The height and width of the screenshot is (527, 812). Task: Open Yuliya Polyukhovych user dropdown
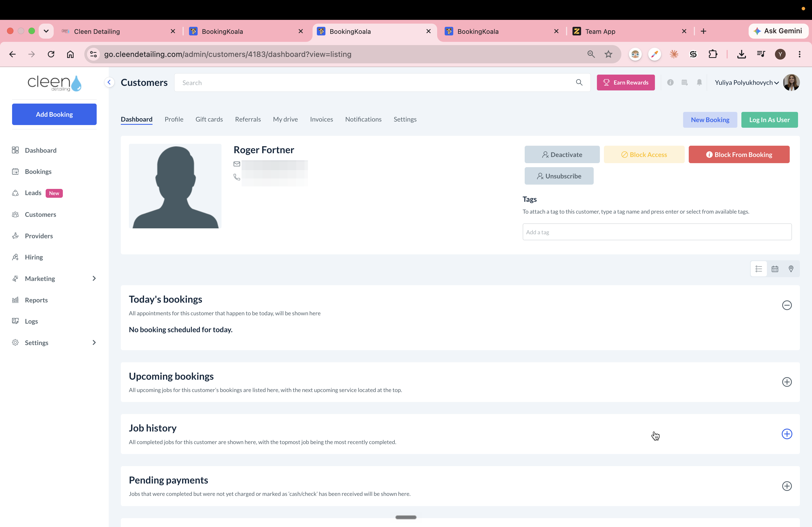[x=746, y=82]
